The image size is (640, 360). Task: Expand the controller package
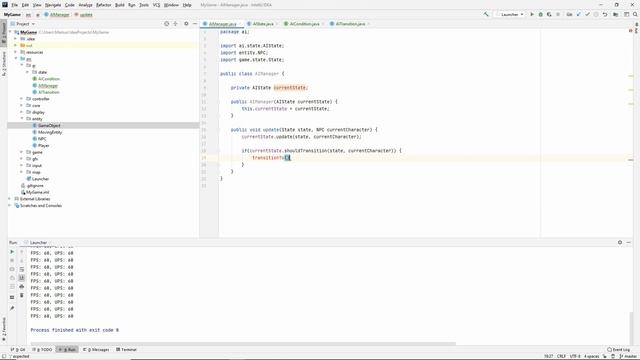coord(22,99)
